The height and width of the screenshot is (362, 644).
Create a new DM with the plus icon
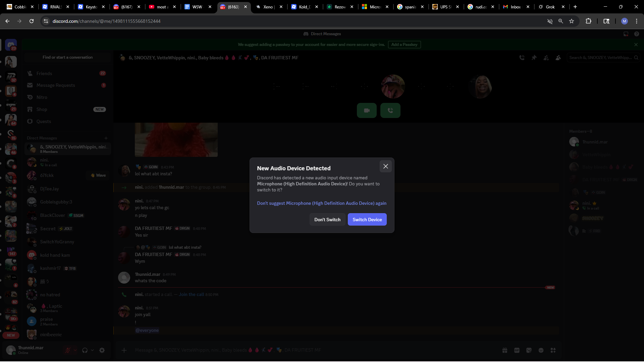pyautogui.click(x=106, y=138)
